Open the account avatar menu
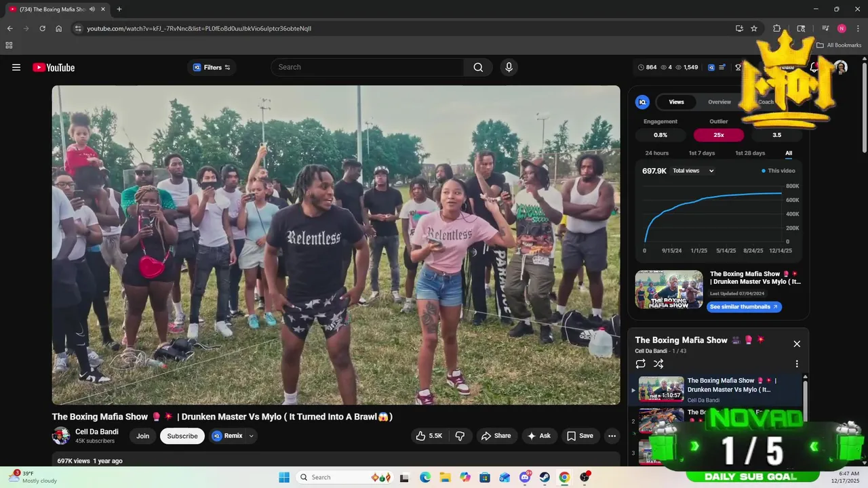Viewport: 868px width, 488px height. 840,67
